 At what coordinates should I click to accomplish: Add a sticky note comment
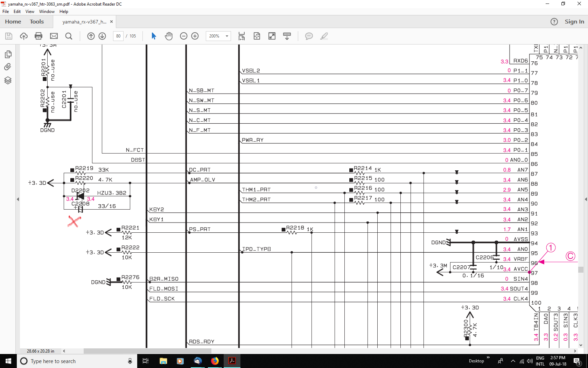tap(309, 36)
